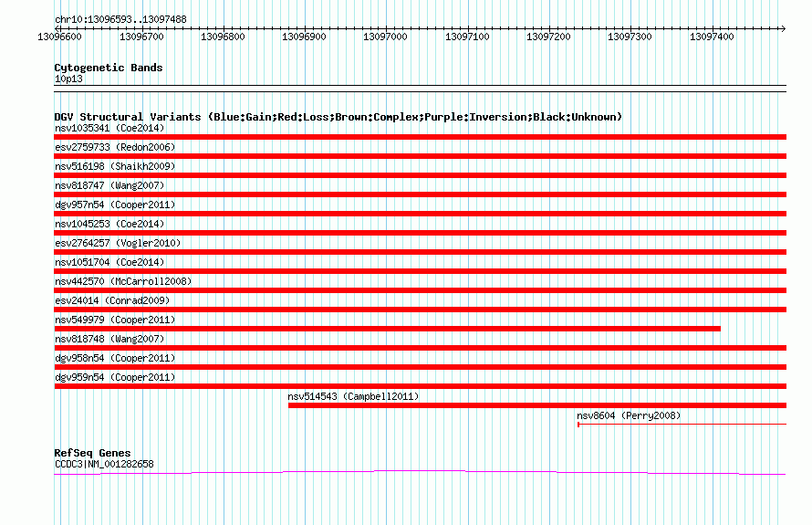The width and height of the screenshot is (812, 525).
Task: Select the red bar under esv2759733
Action: (420, 156)
